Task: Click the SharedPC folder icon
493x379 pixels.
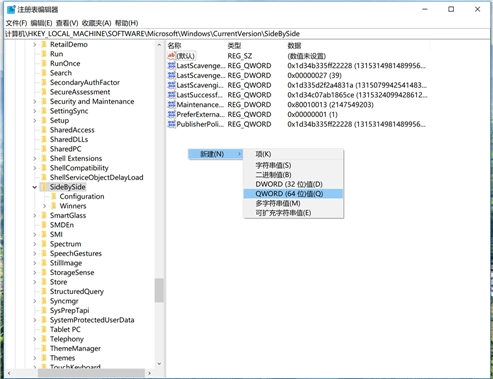Action: click(44, 149)
